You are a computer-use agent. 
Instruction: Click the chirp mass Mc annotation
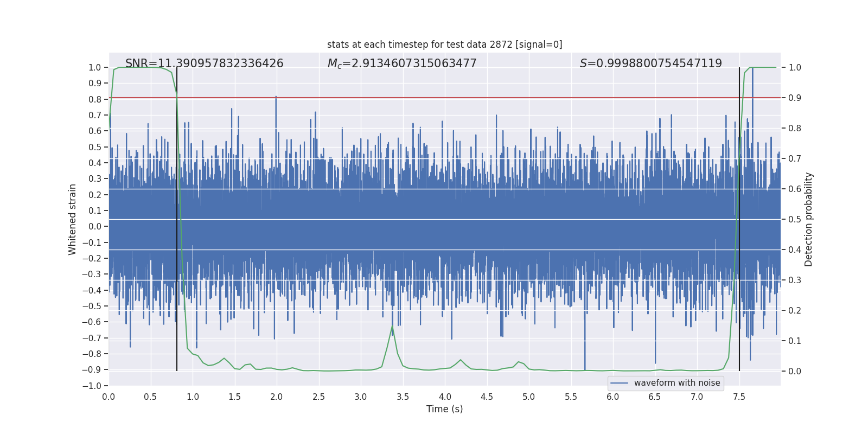click(x=401, y=63)
